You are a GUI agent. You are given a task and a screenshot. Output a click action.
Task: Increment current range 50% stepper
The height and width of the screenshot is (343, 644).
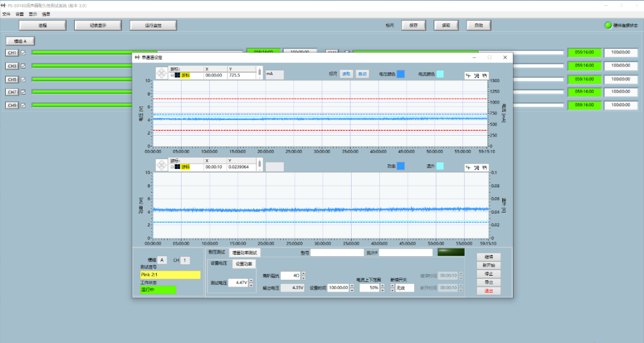[383, 286]
